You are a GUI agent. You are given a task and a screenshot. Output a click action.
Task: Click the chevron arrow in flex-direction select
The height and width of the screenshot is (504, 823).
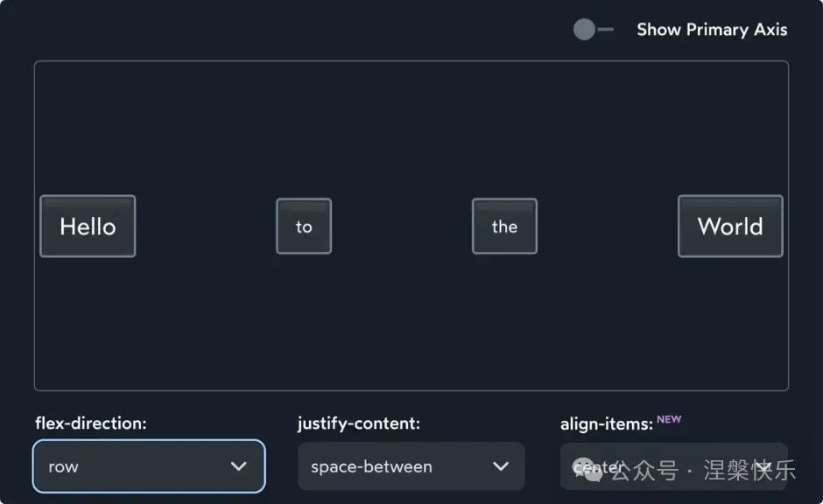click(239, 466)
